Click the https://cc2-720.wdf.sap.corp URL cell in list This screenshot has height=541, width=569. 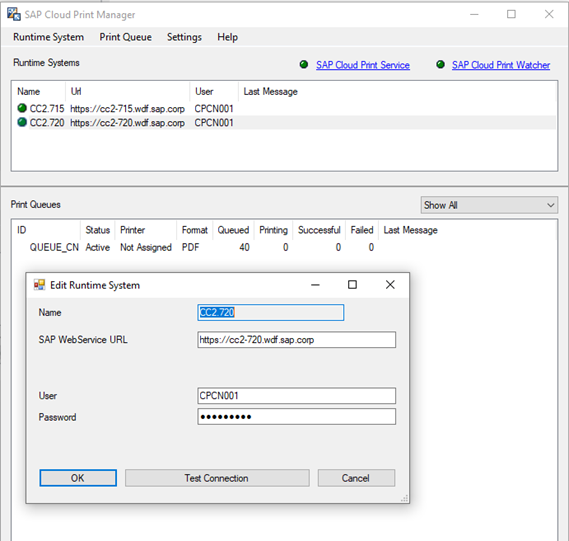point(127,123)
